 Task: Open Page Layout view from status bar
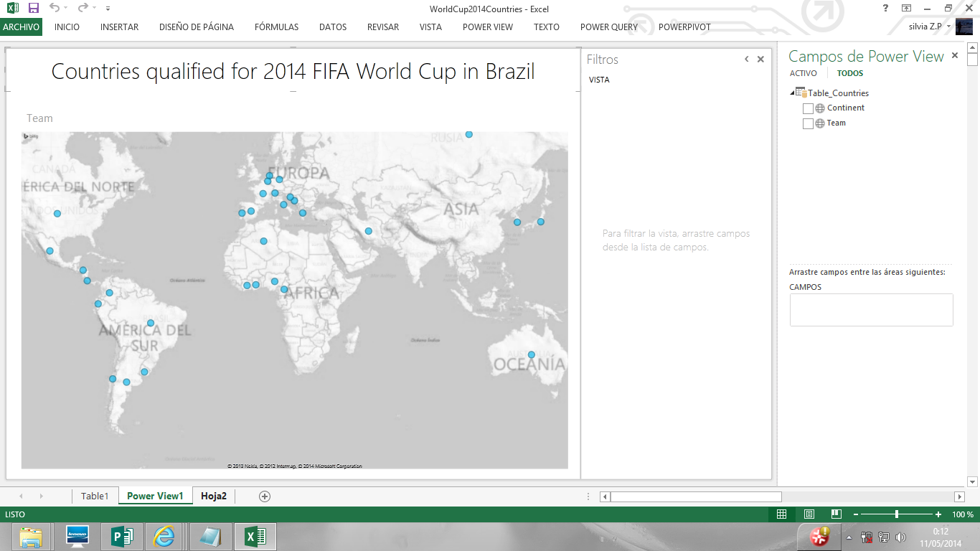point(809,514)
